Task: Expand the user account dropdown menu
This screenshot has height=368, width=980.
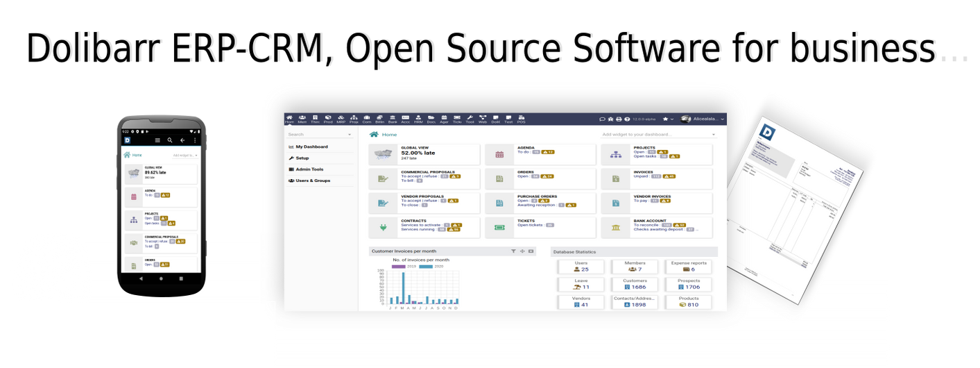Action: click(x=703, y=119)
